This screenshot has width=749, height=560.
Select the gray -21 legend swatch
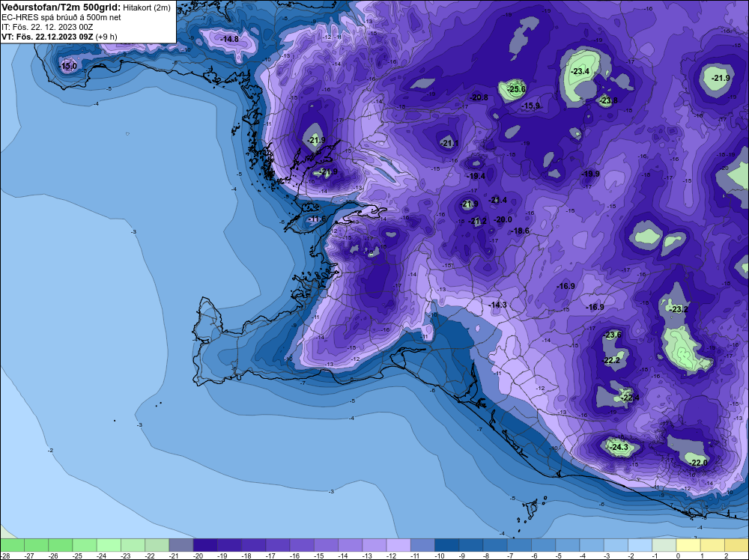pos(181,545)
